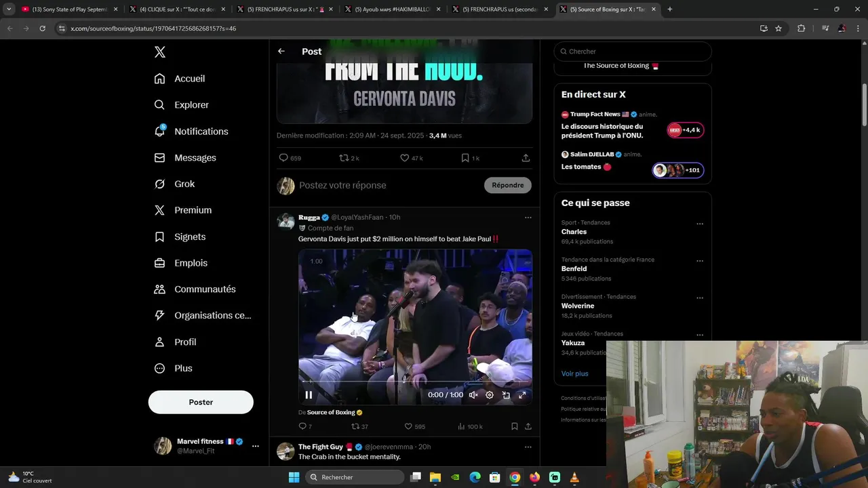Open a new browser tab
Screen dimensions: 868x488
670,9
